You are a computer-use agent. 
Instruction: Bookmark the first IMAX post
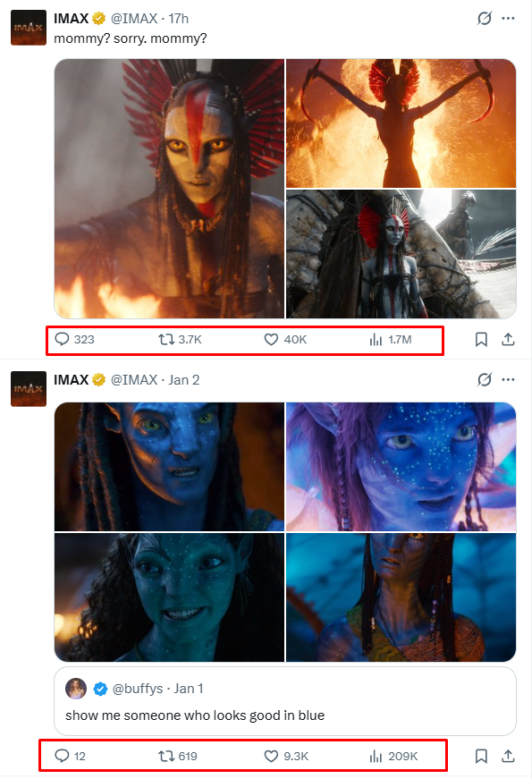481,339
